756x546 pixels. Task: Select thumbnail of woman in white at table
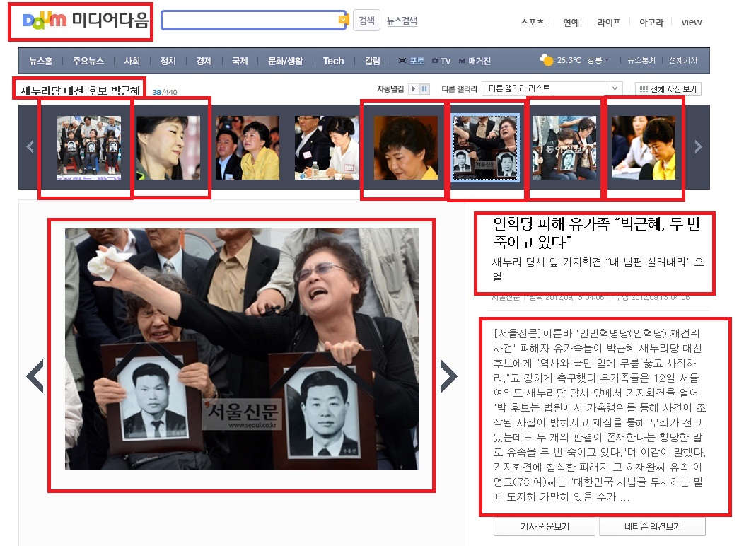(x=327, y=148)
